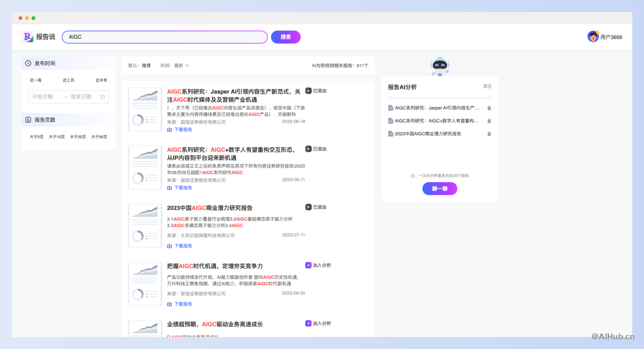Click the plus icon for AIGC+数字人 report
The image size is (644, 349).
click(308, 149)
